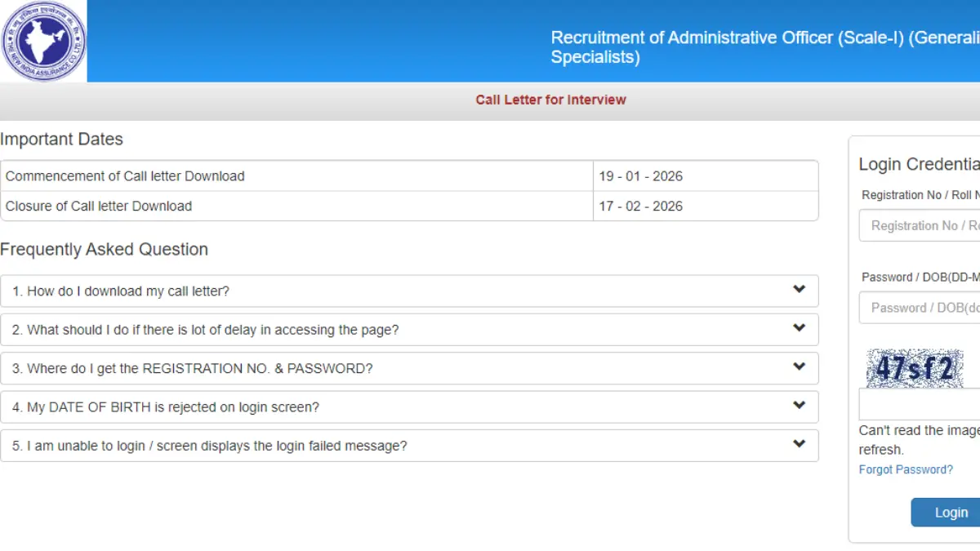The height and width of the screenshot is (551, 980).
Task: Expand FAQ about delay in accessing page
Action: 408,329
